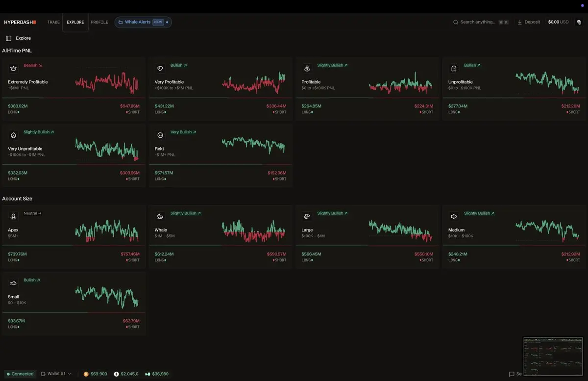Toggle the sidebar panel icon beside Explore
588x381 pixels.
pyautogui.click(x=8, y=38)
